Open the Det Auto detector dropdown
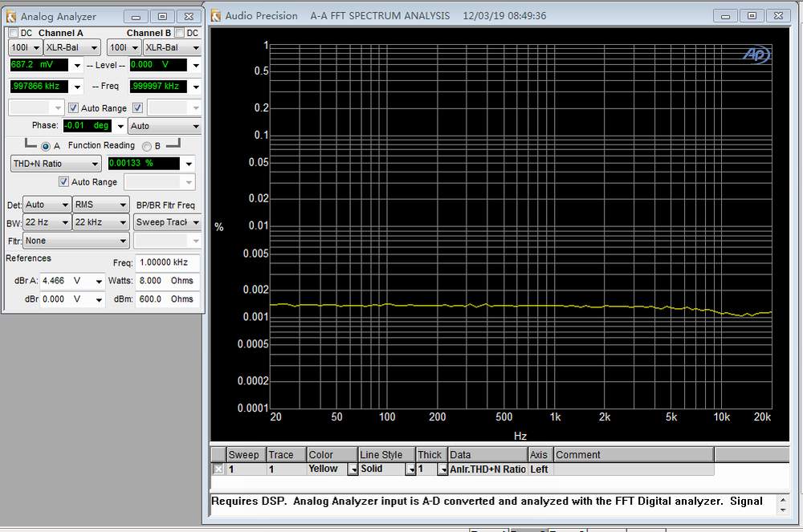The height and width of the screenshot is (532, 803). [x=47, y=205]
